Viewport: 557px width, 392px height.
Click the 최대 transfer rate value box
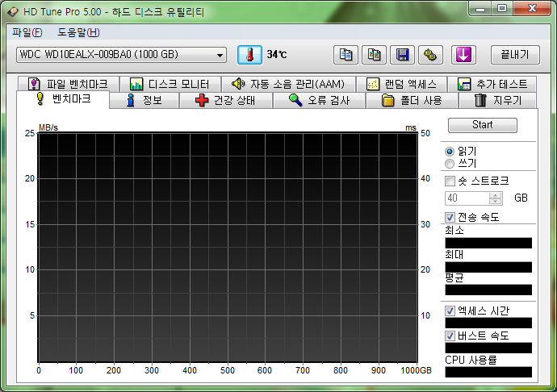(x=488, y=267)
